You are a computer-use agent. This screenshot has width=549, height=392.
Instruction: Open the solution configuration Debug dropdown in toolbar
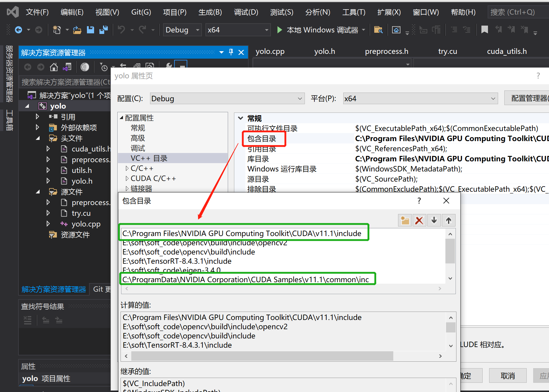(x=183, y=30)
